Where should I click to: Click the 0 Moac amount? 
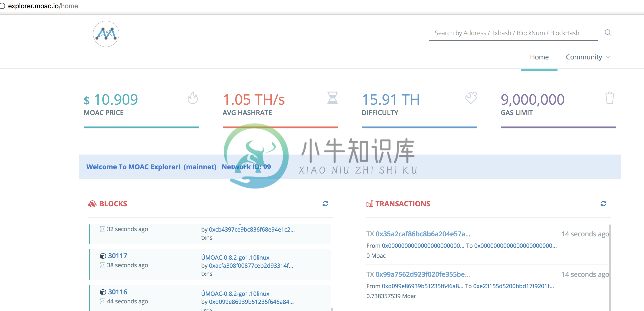tap(376, 256)
